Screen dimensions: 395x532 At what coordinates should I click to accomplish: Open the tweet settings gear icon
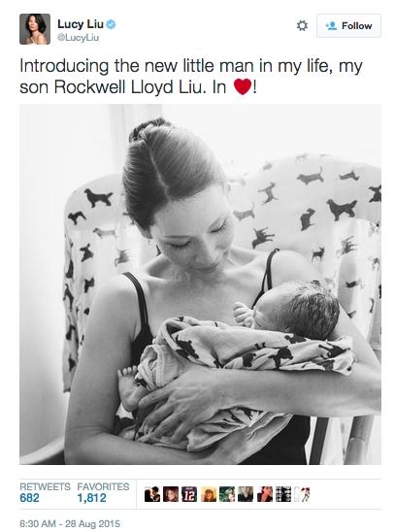[x=302, y=26]
